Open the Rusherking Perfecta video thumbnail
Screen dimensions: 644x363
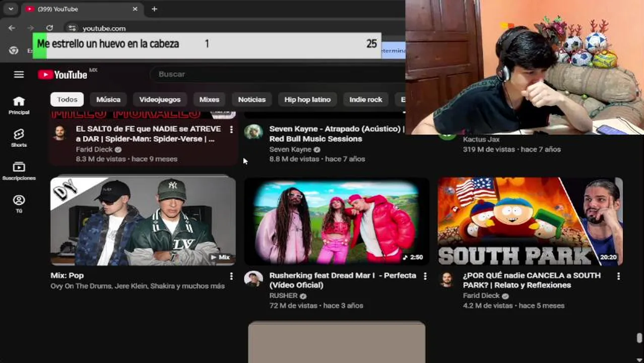point(337,221)
